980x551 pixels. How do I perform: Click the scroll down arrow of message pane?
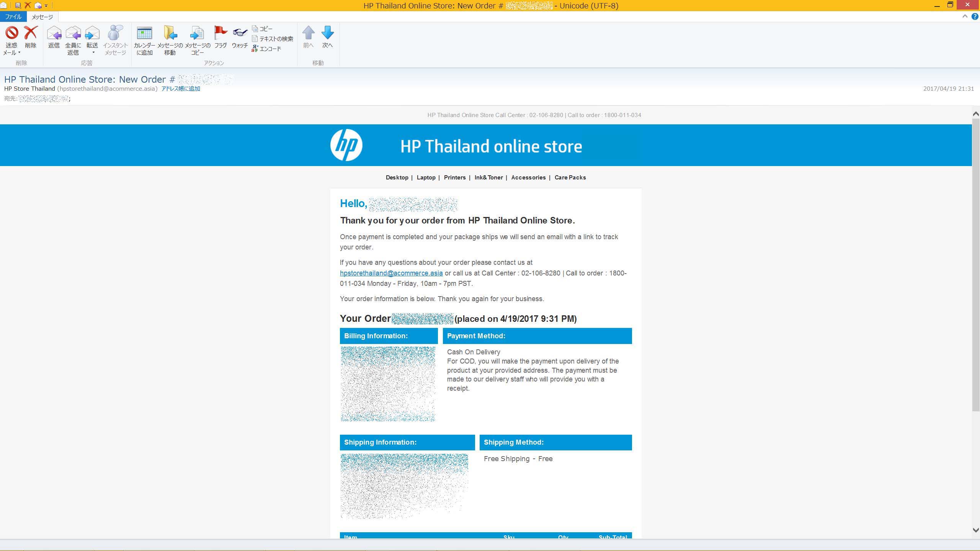976,530
